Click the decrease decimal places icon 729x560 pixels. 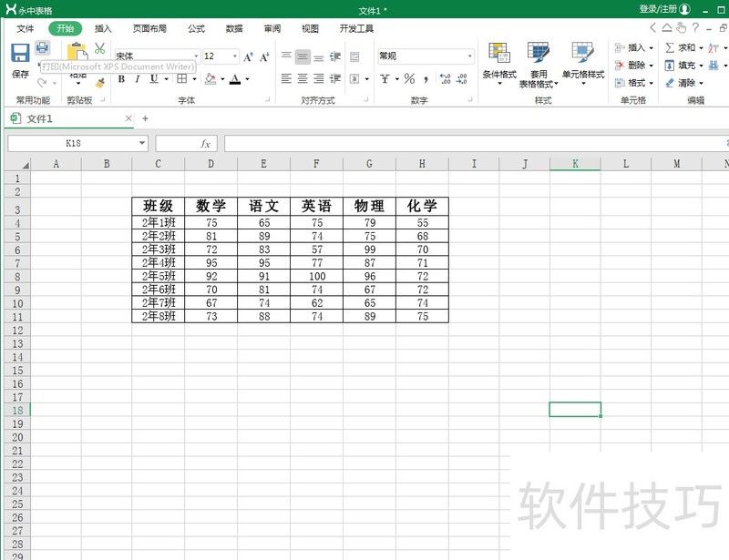coord(462,78)
